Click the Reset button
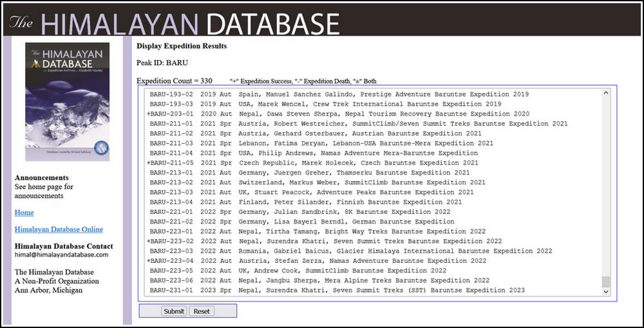The image size is (644, 328). click(x=202, y=311)
